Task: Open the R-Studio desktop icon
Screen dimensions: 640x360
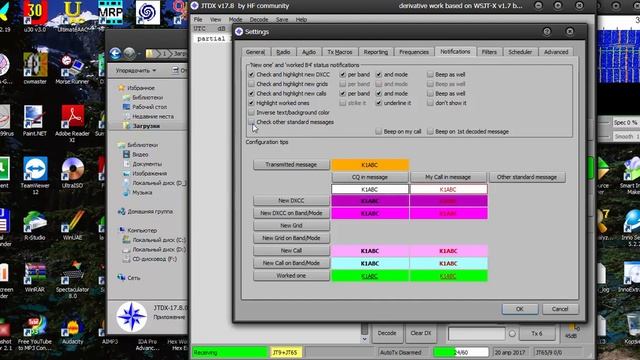Action: coord(35,224)
